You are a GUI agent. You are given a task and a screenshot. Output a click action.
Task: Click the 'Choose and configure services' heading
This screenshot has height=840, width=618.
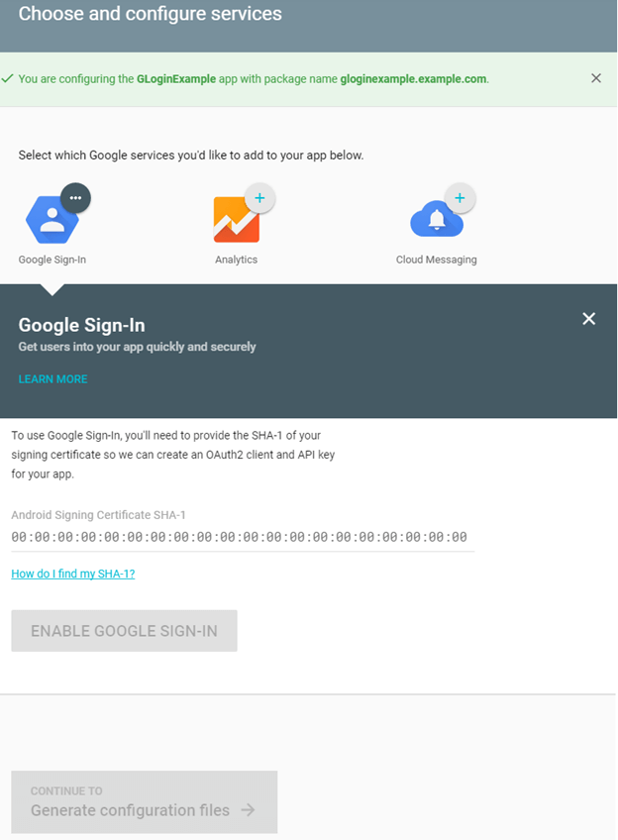pos(151,15)
